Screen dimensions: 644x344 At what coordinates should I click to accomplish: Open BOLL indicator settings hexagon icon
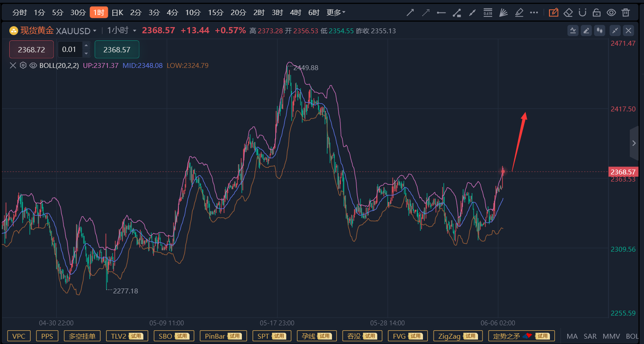23,66
